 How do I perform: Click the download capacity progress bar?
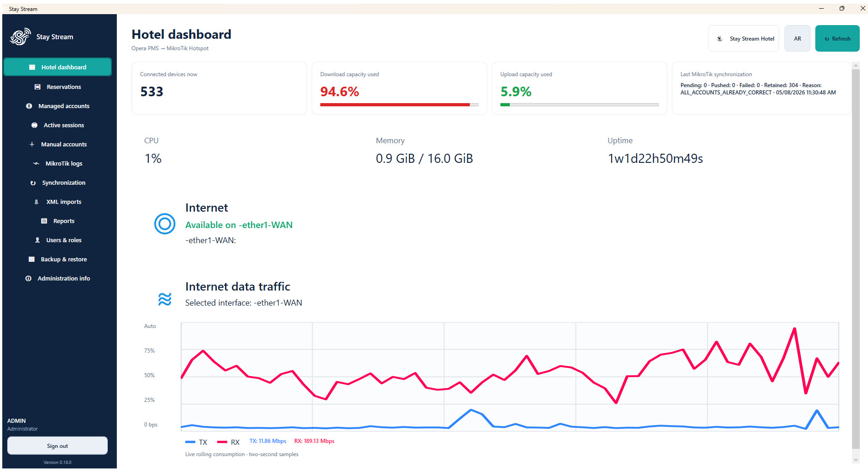coord(399,105)
